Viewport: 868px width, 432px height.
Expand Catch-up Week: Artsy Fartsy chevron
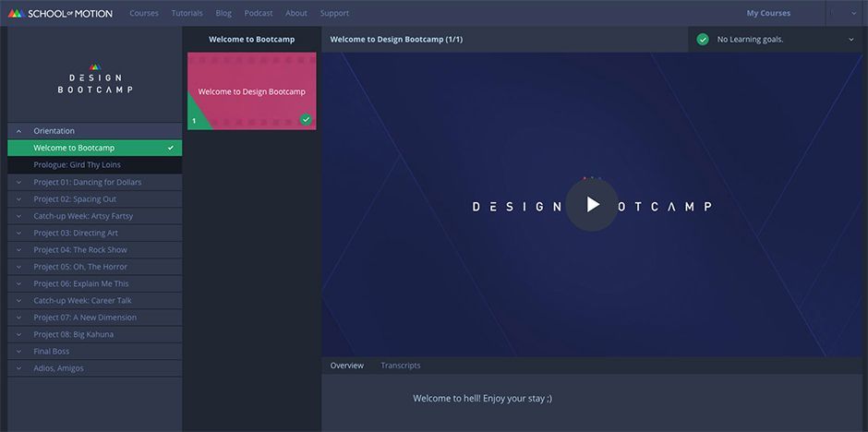(18, 216)
